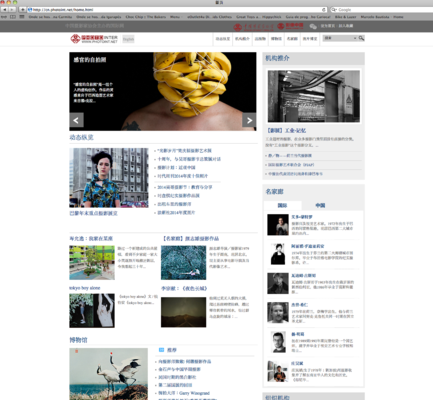Viewport: 433px width, 400px height.
Task: Click the banana-face banner image
Action: click(x=163, y=91)
